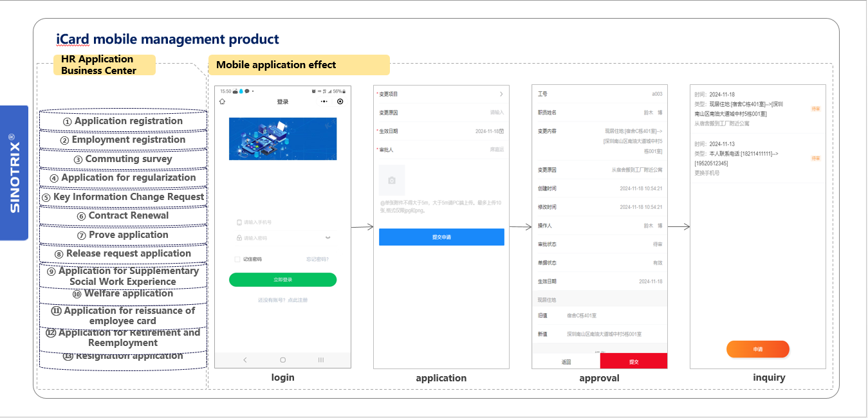
Task: Click the 登录 title on login screen
Action: click(282, 102)
